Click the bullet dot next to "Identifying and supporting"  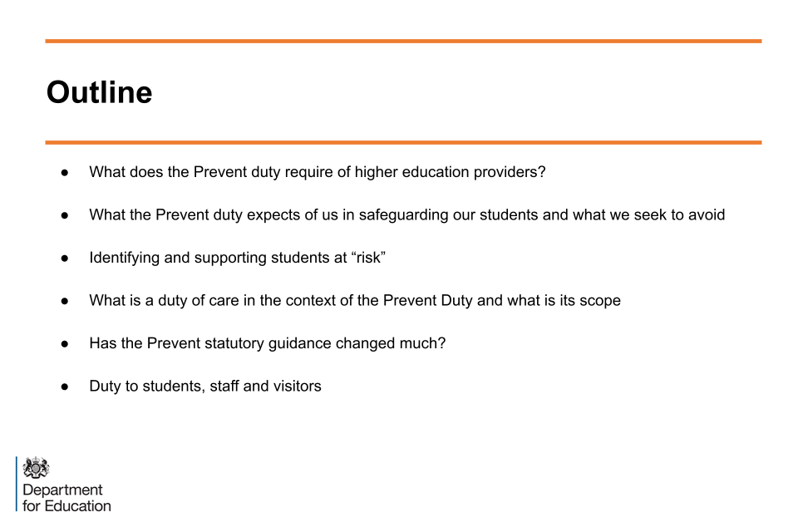click(x=65, y=258)
